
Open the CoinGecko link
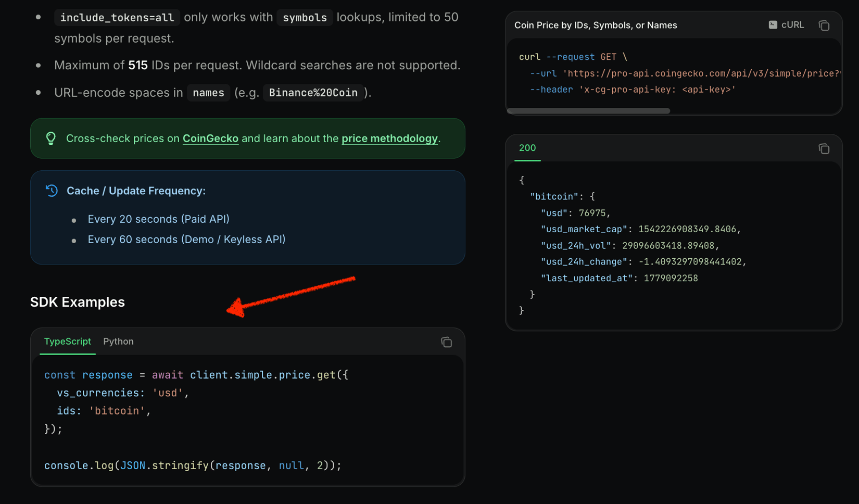(210, 138)
